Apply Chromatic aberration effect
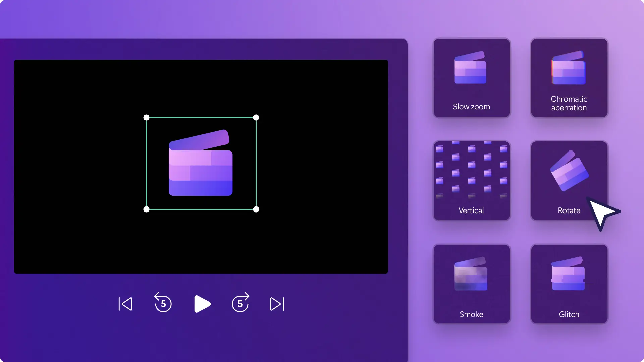Viewport: 644px width, 362px height. (x=569, y=78)
